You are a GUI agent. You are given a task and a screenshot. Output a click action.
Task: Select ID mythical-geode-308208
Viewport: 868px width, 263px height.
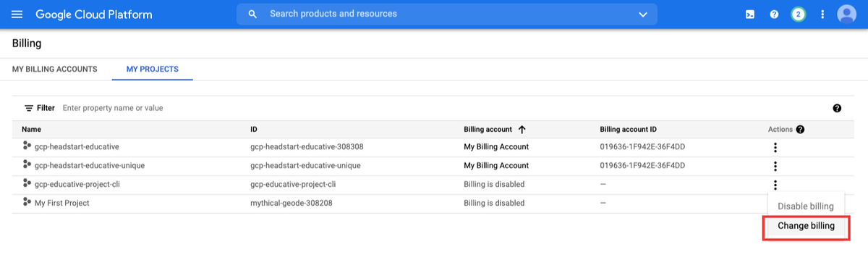tap(292, 203)
